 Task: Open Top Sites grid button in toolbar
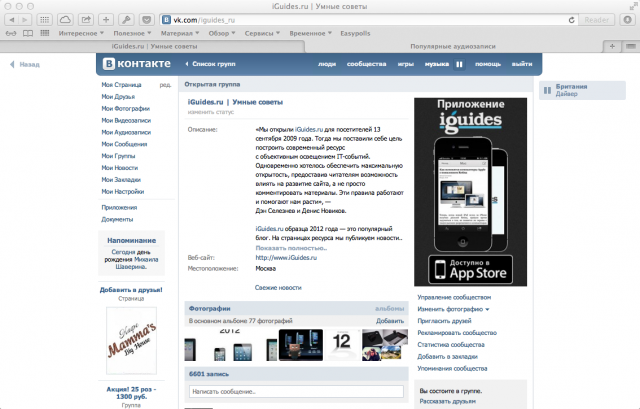[44, 20]
